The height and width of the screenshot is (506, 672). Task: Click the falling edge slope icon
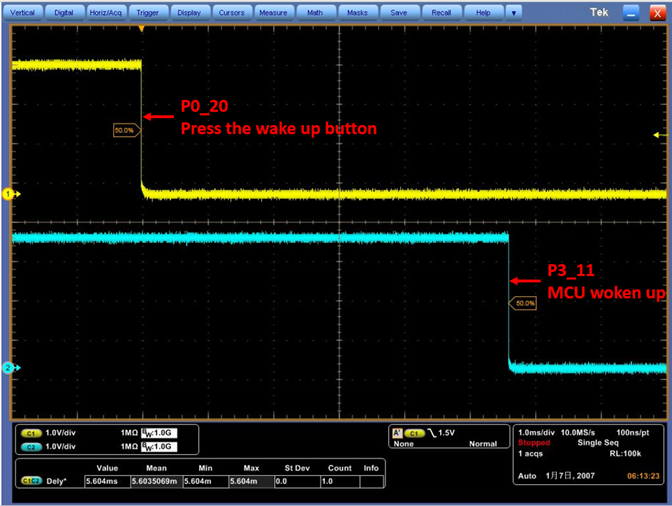click(432, 433)
